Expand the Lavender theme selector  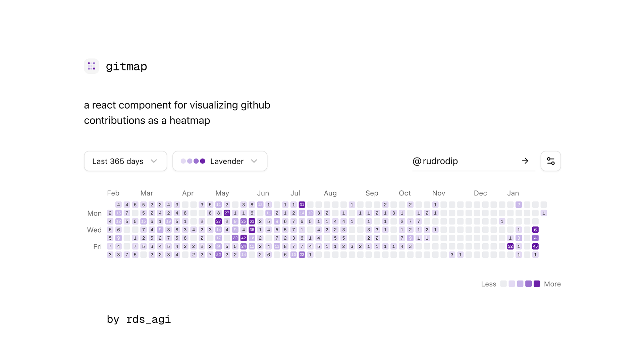tap(220, 161)
